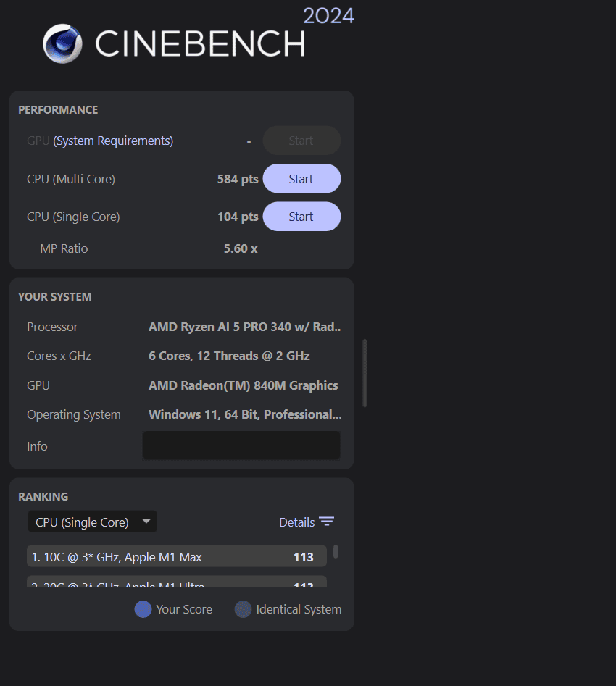Click the PERFORMANCE section heading
The height and width of the screenshot is (686, 616).
[58, 110]
